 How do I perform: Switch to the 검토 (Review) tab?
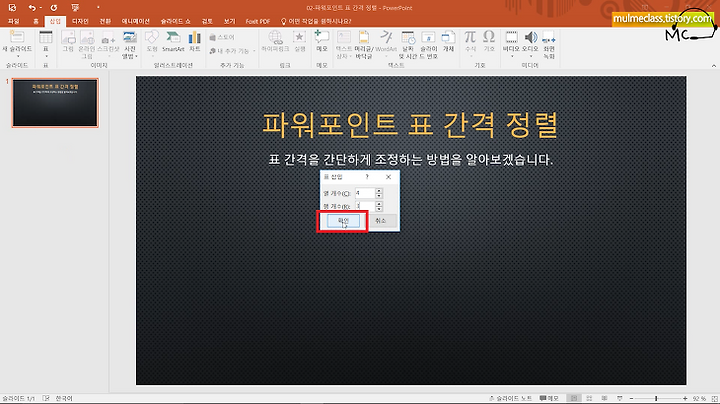[207, 21]
